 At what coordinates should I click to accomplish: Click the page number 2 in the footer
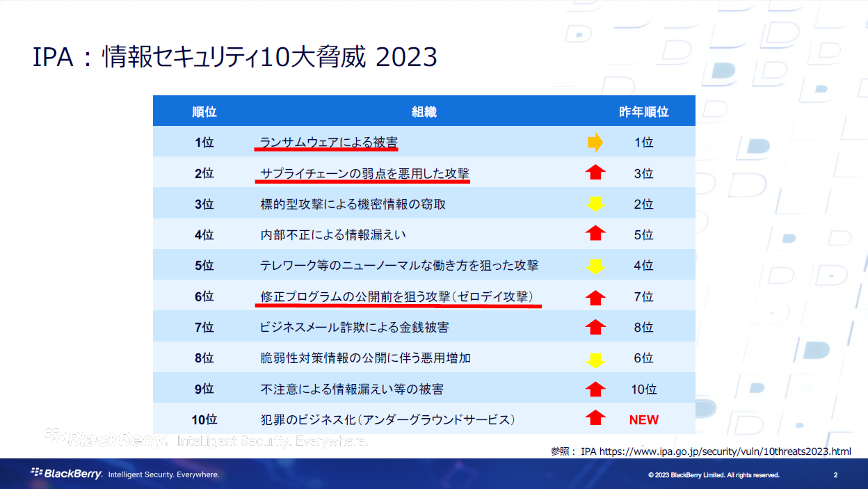point(835,474)
